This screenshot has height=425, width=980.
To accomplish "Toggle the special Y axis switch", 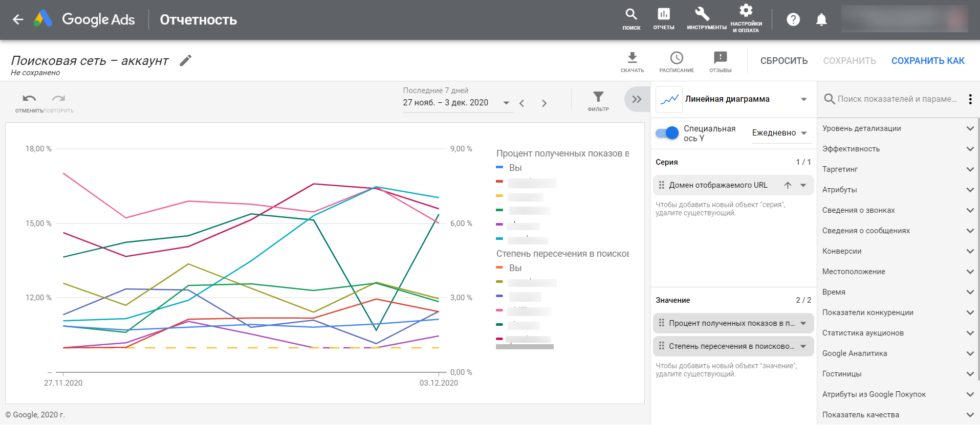I will pos(667,133).
